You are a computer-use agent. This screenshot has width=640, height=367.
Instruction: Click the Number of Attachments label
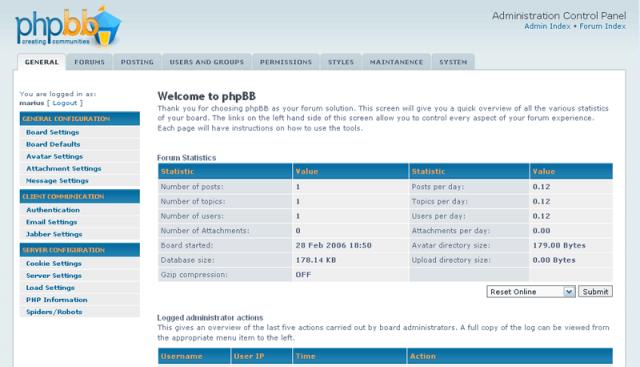pos(205,231)
